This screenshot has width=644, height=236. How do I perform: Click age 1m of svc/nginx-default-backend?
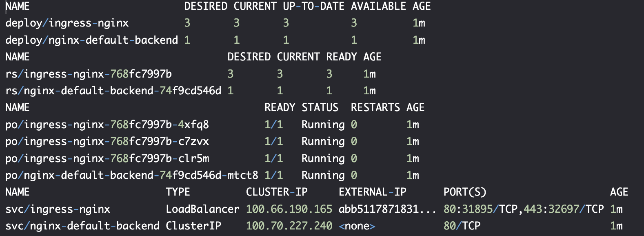pyautogui.click(x=616, y=226)
